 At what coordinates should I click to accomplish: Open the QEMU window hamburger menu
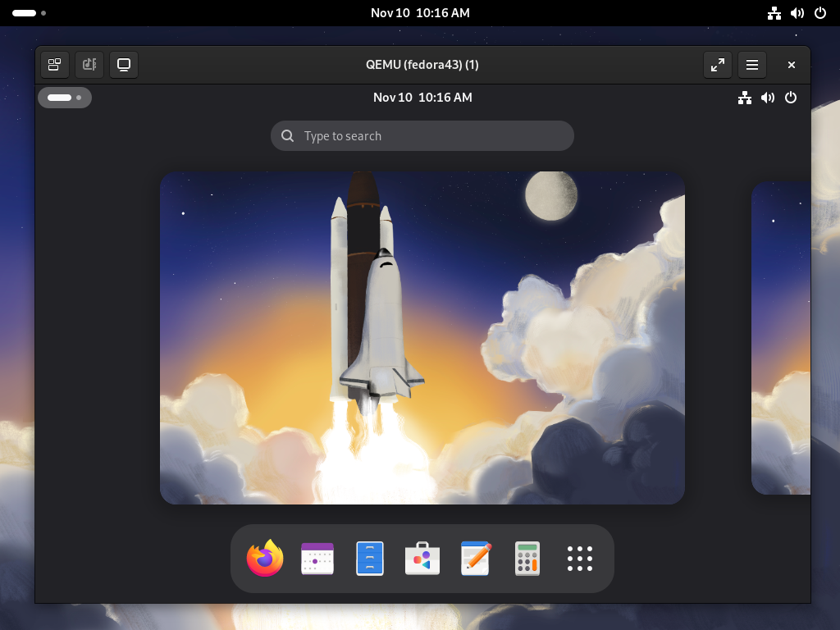[x=751, y=65]
